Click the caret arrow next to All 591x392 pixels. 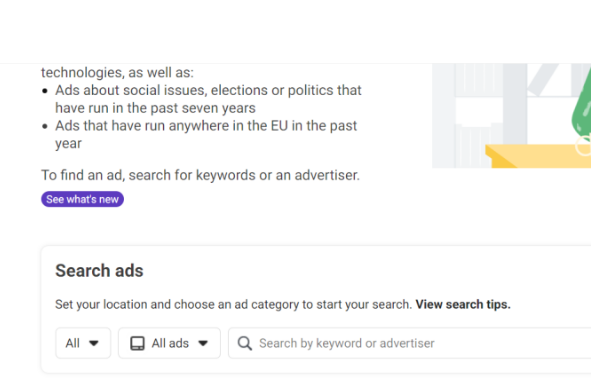coord(93,343)
